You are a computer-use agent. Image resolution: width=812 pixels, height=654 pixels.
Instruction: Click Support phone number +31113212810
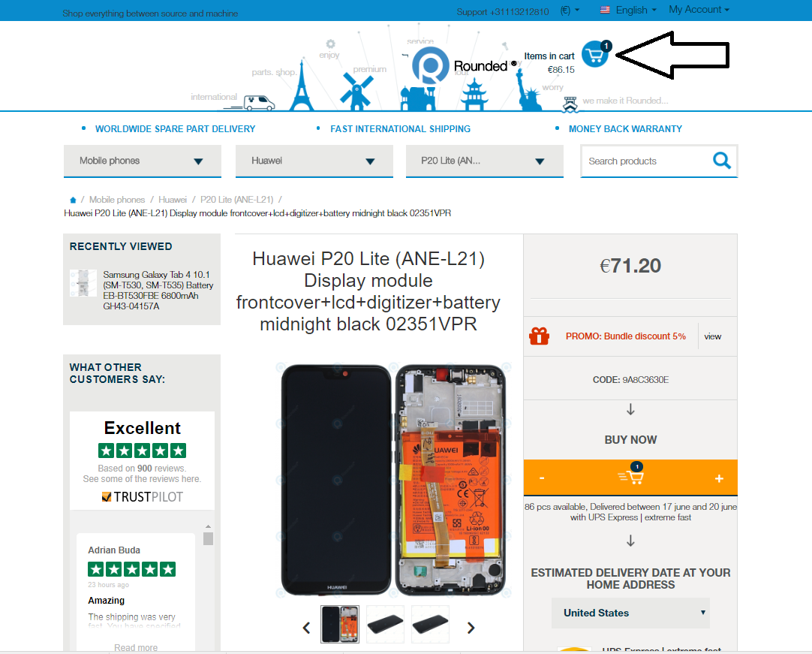(x=519, y=12)
